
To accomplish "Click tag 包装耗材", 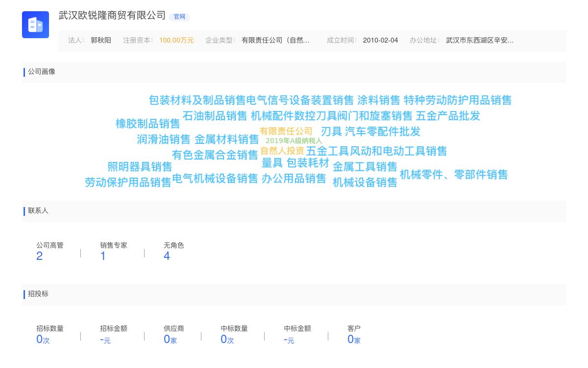I will point(308,163).
